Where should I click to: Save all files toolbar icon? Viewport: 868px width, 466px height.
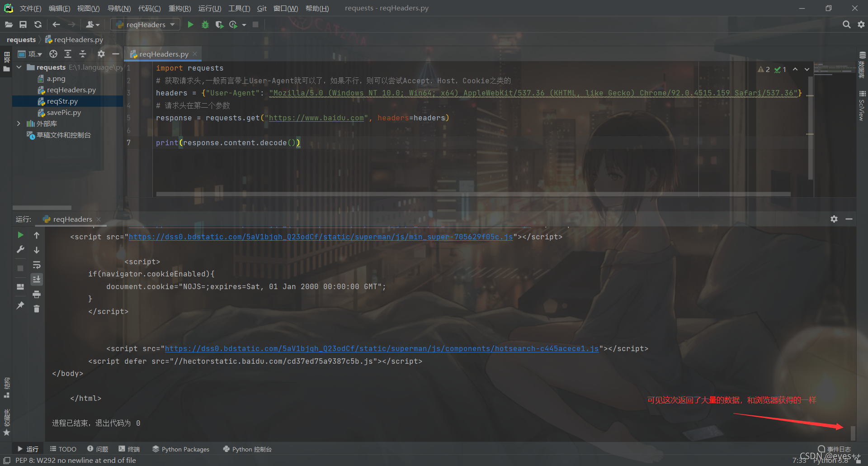click(x=23, y=24)
